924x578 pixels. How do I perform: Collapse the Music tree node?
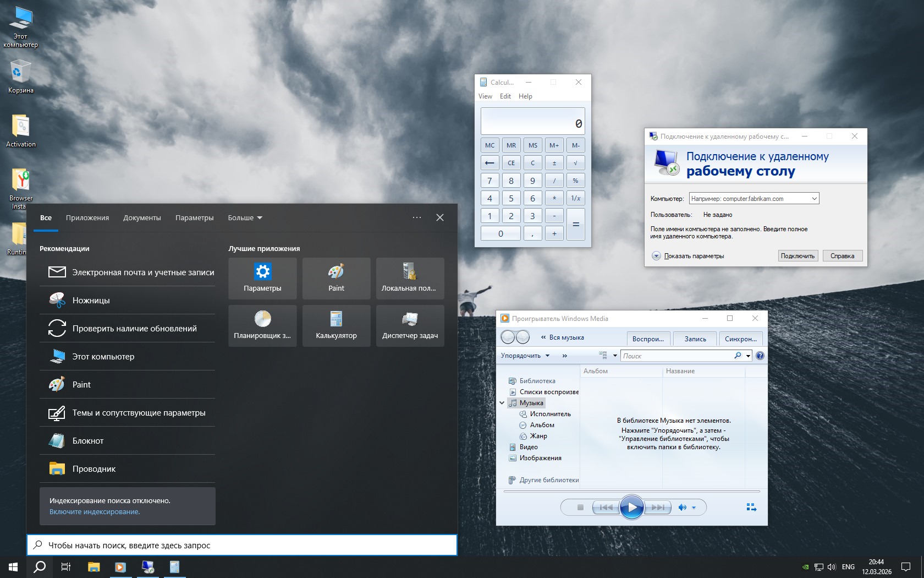point(502,403)
